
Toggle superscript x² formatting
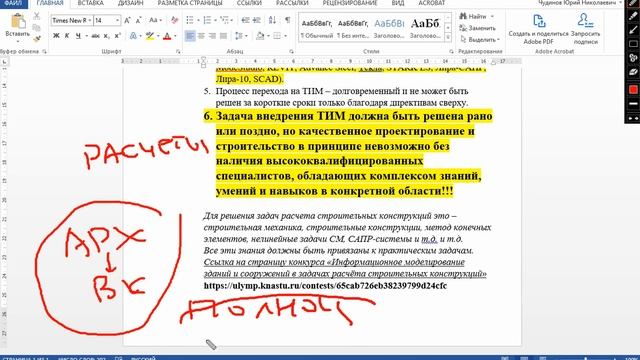click(x=118, y=36)
